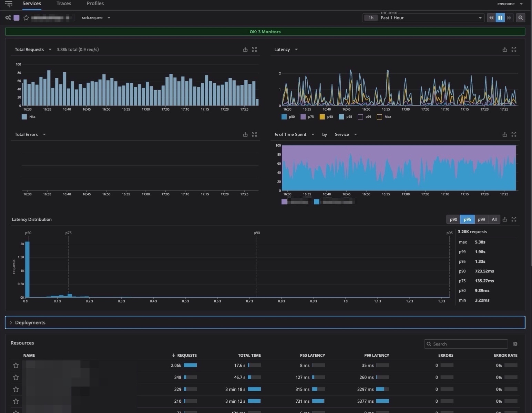Select the p99 latency distribution view
Viewport: 532px width, 413px height.
point(481,219)
